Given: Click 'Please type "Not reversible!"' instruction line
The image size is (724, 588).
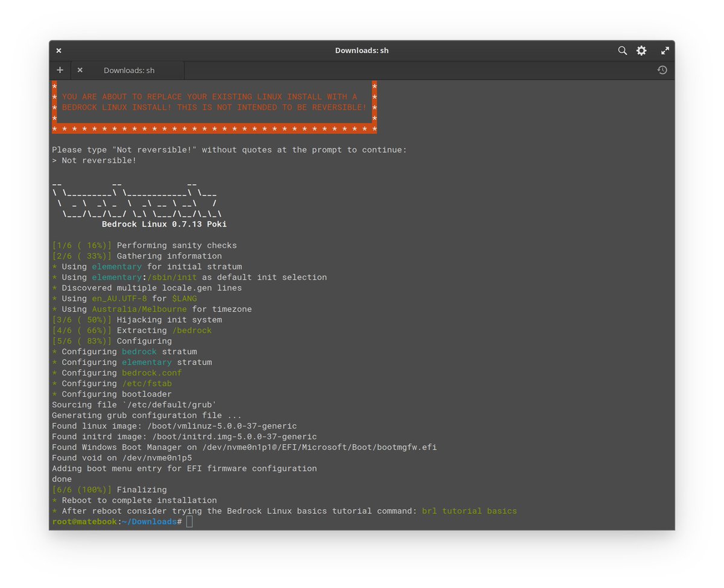Looking at the screenshot, I should point(229,150).
